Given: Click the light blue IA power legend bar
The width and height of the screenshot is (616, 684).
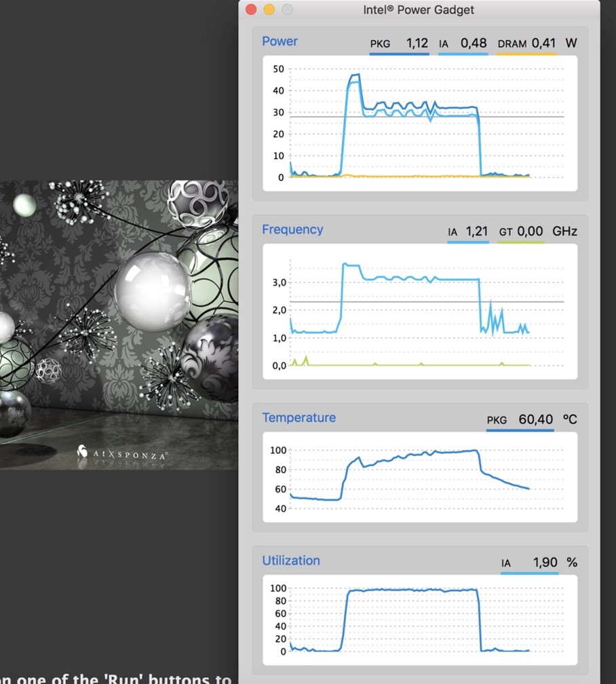Looking at the screenshot, I should [x=463, y=54].
